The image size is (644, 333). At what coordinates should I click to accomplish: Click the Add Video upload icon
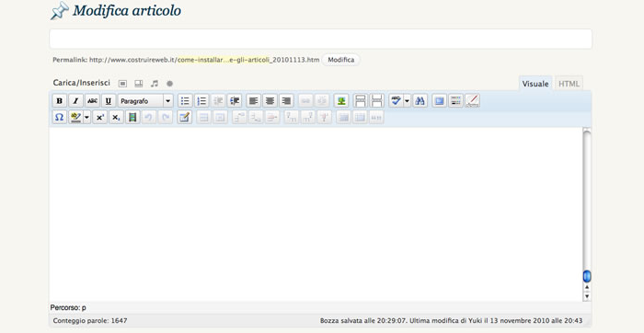[x=138, y=84]
